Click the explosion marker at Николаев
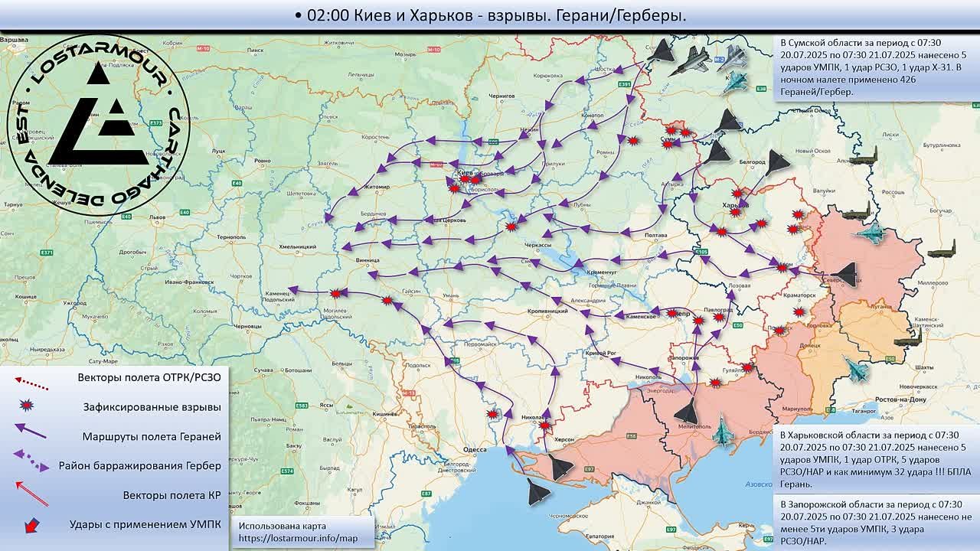This screenshot has height=551, width=980. [x=544, y=425]
